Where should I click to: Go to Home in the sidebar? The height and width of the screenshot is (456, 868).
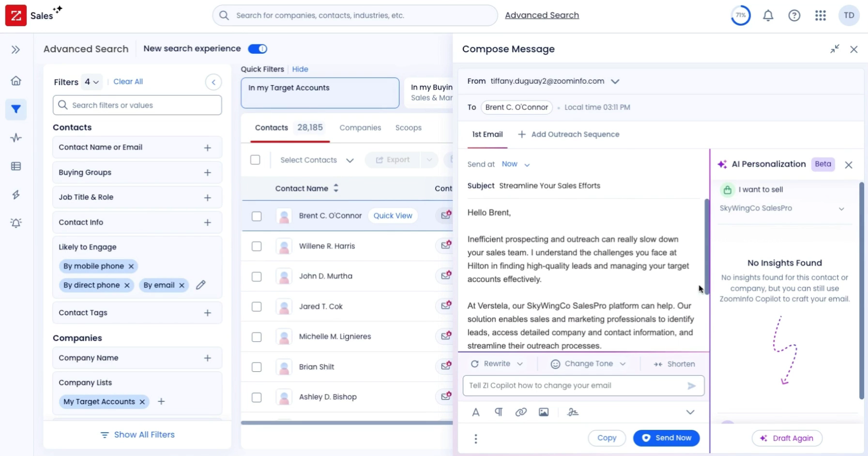pyautogui.click(x=16, y=81)
